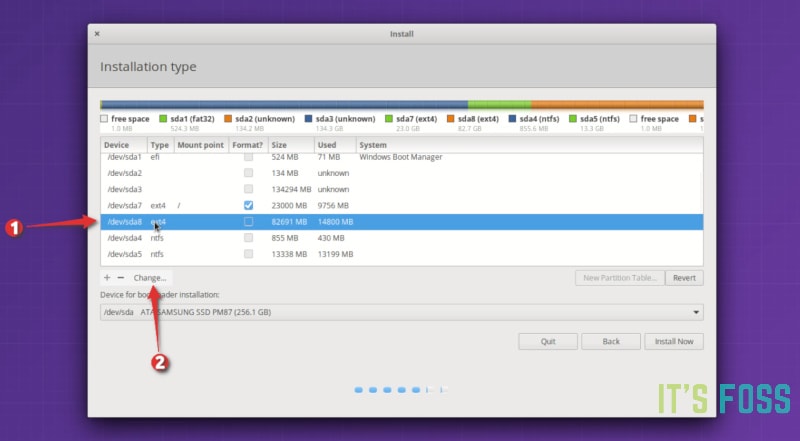The height and width of the screenshot is (441, 800).
Task: Click the Install Now button
Action: (x=673, y=341)
